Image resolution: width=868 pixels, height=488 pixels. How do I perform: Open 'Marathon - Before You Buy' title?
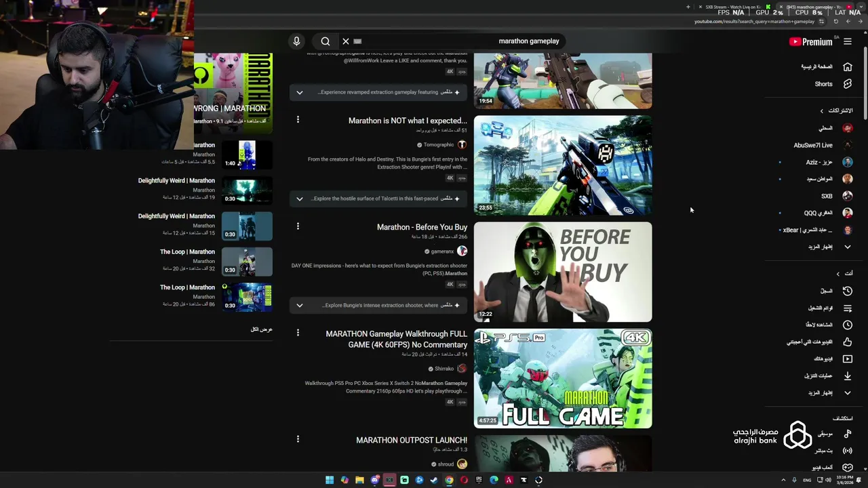point(422,227)
